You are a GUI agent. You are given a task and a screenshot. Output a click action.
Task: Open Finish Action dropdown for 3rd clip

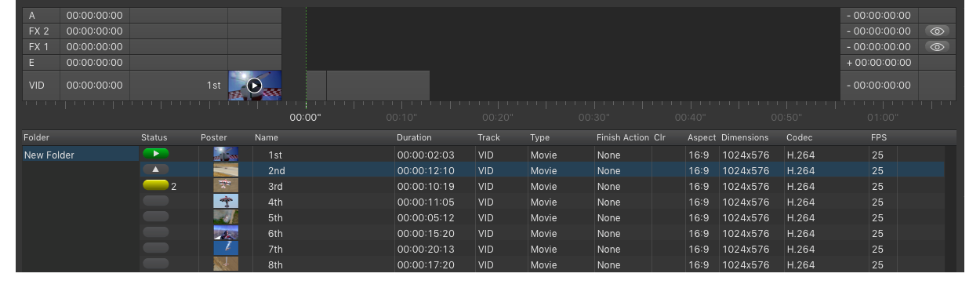coord(622,186)
